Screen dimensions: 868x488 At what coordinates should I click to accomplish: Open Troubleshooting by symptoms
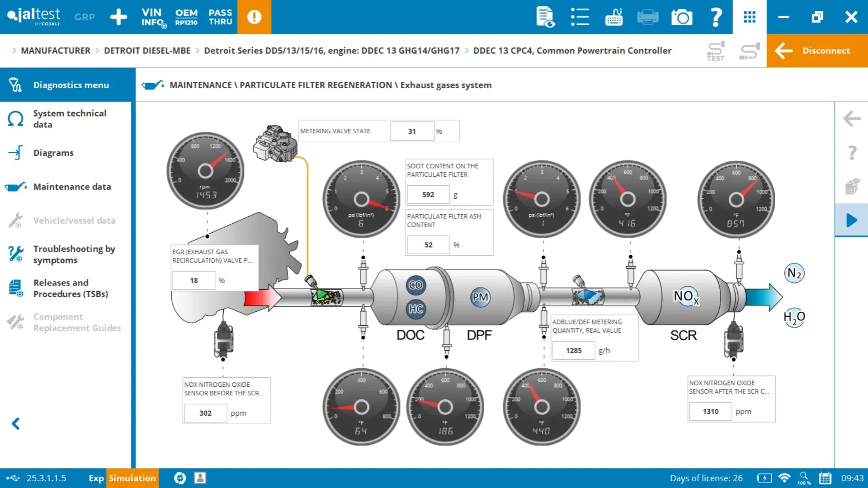click(x=66, y=254)
